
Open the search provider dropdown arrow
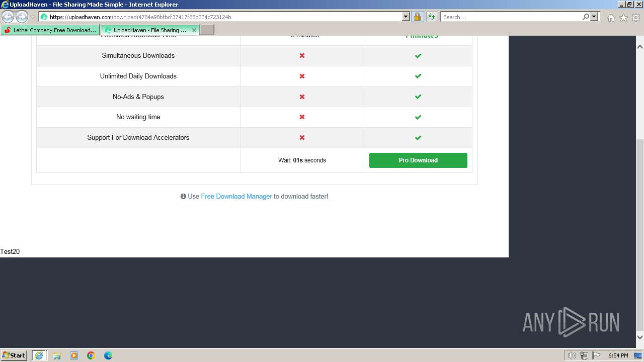click(x=594, y=17)
